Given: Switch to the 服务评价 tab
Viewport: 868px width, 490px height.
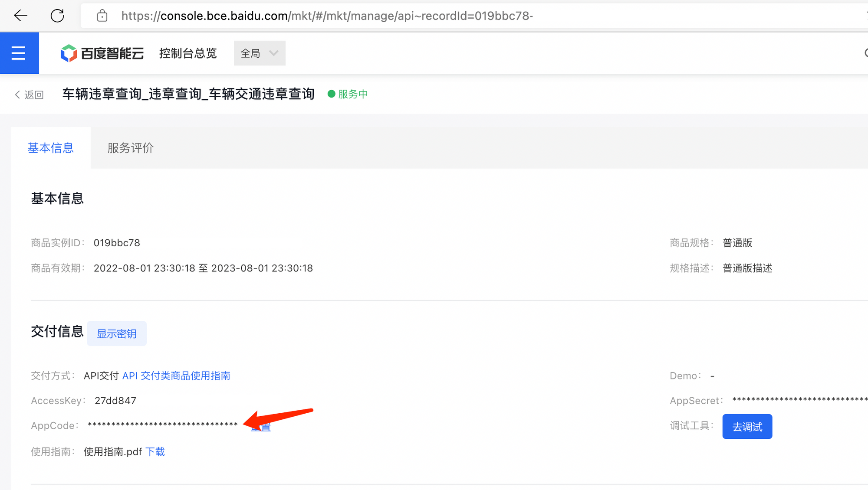Looking at the screenshot, I should tap(130, 148).
